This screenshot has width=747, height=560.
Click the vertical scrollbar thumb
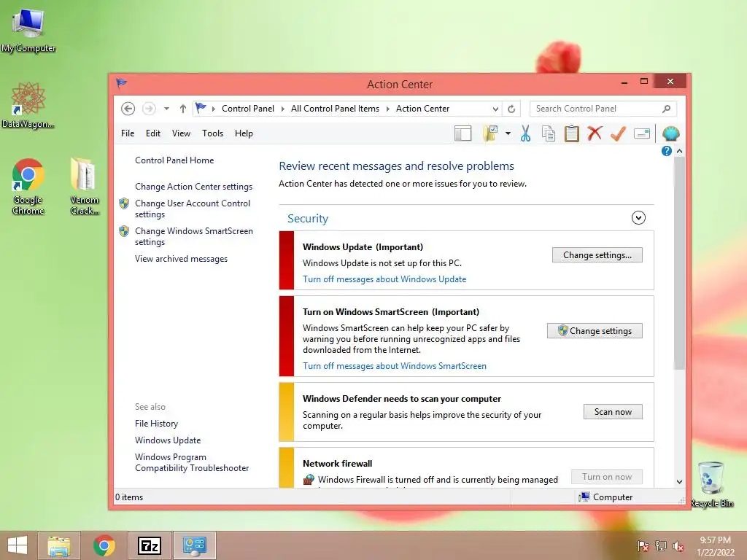point(680,263)
